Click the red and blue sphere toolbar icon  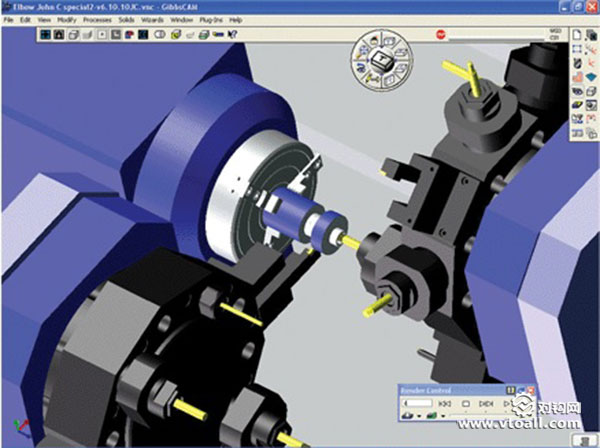(129, 35)
